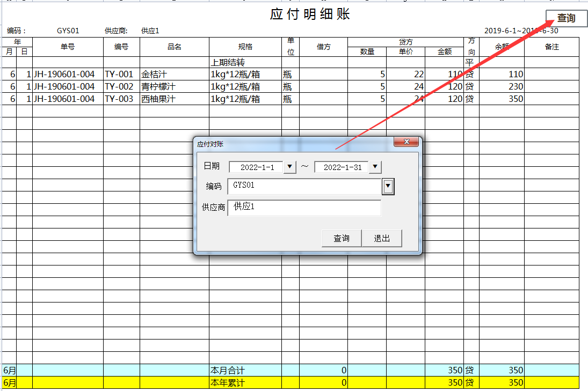Image resolution: width=588 pixels, height=391 pixels.
Task: Expand the 编码 dropdown next to GYS01
Action: click(x=388, y=186)
